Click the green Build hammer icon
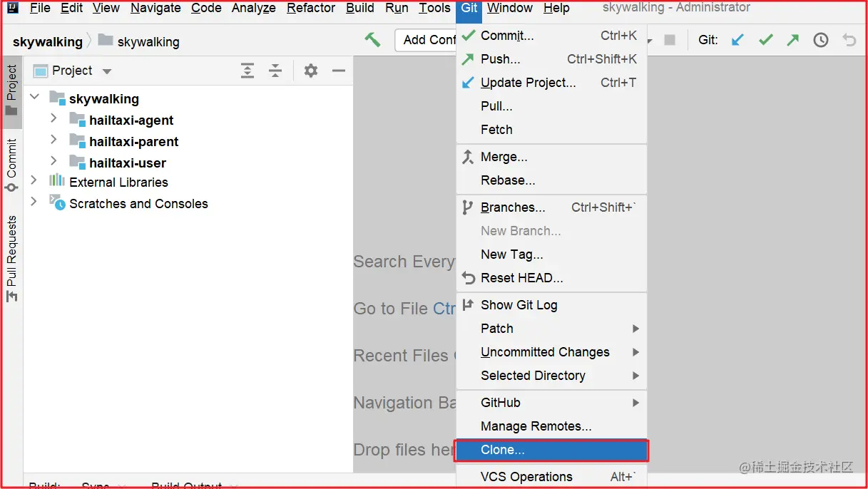 pyautogui.click(x=372, y=40)
